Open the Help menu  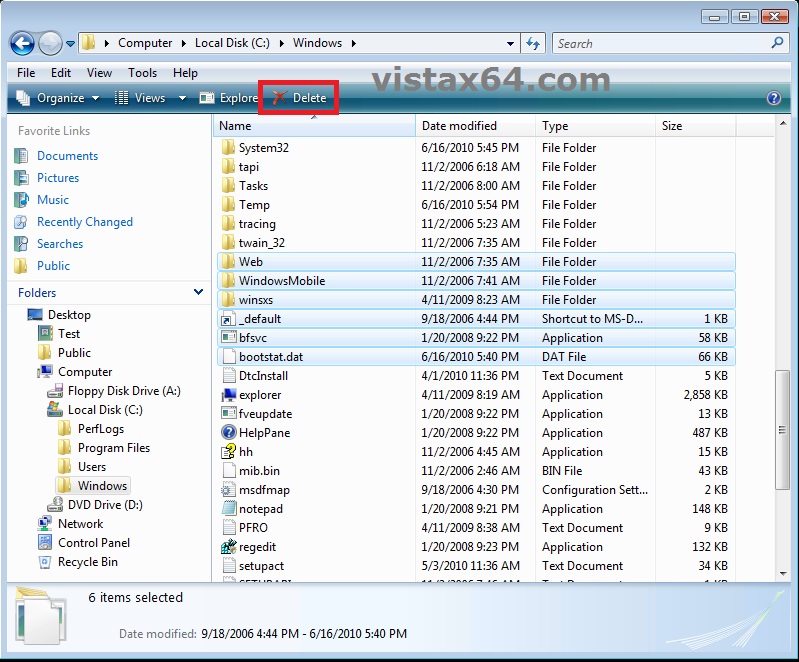pyautogui.click(x=185, y=73)
